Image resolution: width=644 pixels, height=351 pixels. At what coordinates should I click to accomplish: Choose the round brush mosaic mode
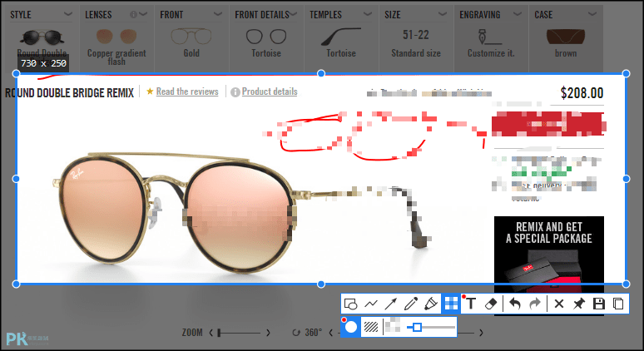coord(351,327)
